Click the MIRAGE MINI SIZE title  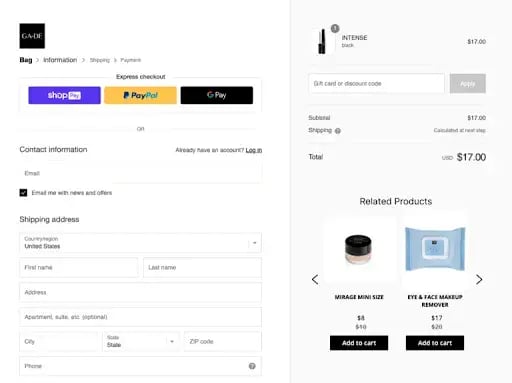[359, 297]
